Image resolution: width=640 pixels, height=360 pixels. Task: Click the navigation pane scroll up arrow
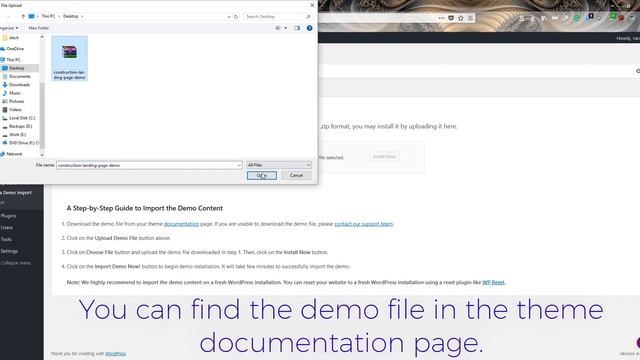tap(42, 37)
